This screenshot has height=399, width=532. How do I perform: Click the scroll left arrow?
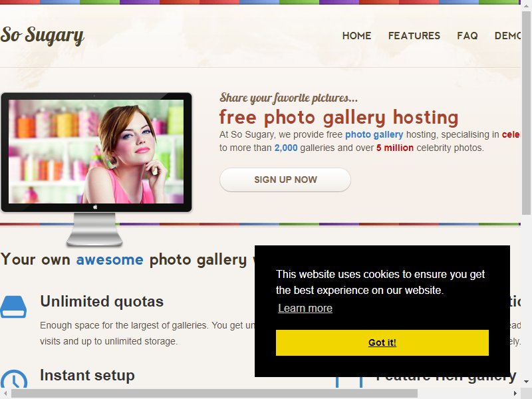click(x=5, y=394)
